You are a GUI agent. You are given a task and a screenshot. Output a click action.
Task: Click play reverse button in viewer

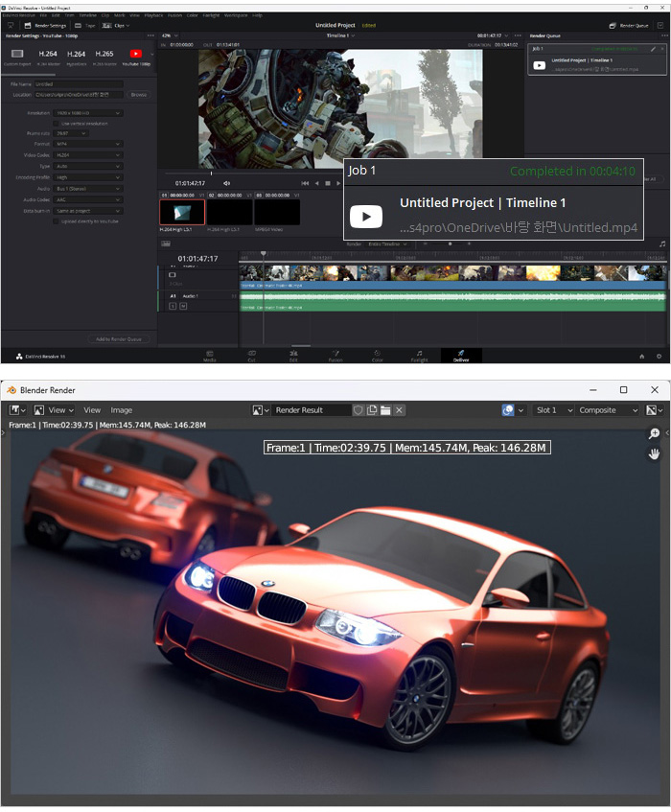click(x=317, y=183)
